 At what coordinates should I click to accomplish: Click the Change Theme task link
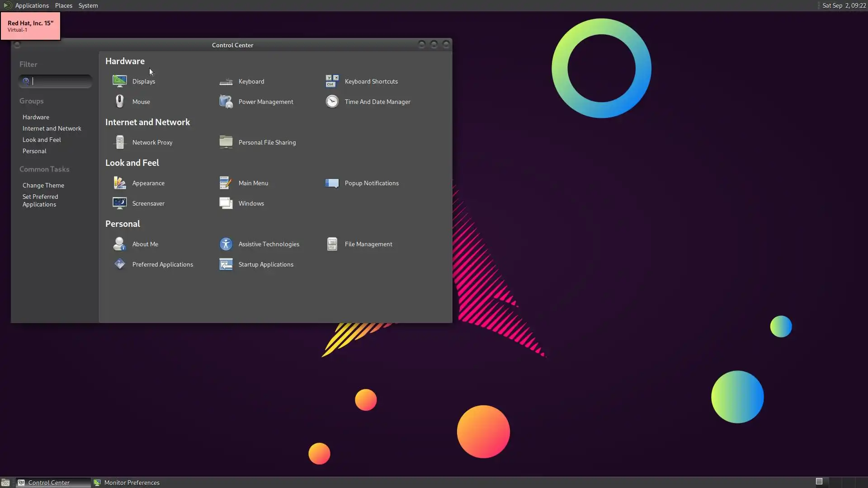pos(43,185)
